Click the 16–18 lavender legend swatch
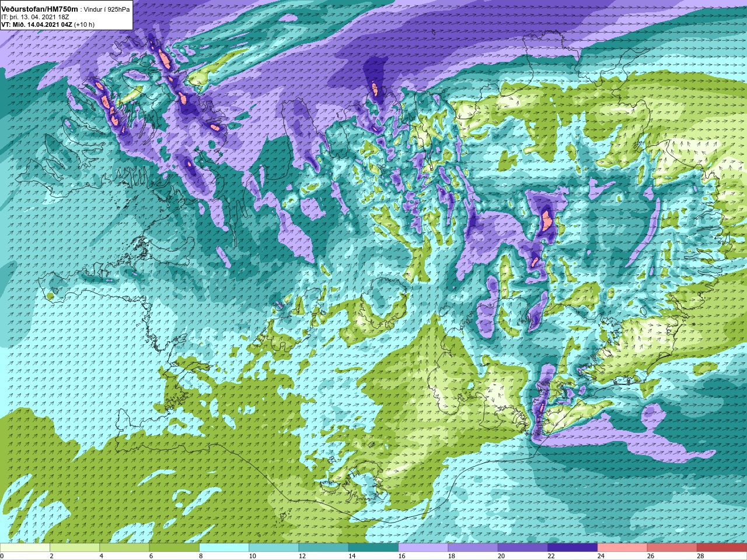Image resolution: width=747 pixels, height=560 pixels. coord(423,548)
